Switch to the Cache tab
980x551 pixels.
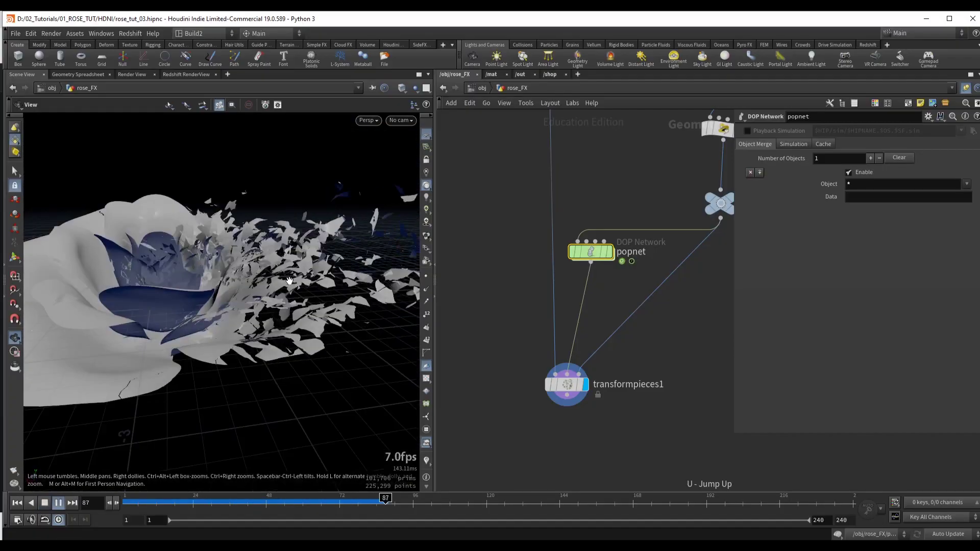click(x=824, y=143)
